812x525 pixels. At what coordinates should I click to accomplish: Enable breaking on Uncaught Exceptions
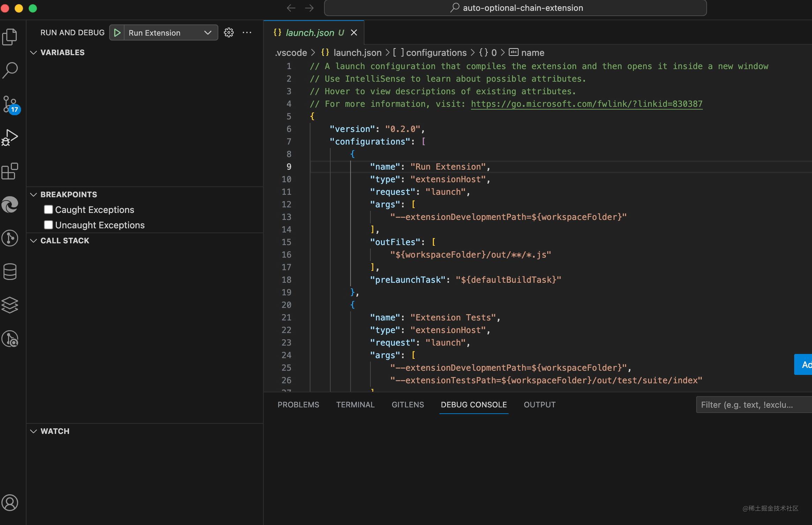click(48, 224)
